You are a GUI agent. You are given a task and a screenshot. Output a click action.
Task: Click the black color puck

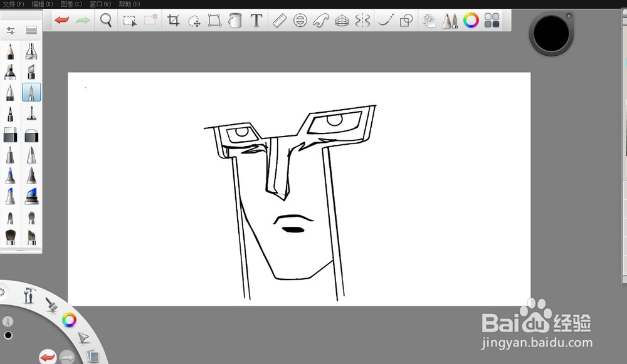tap(551, 34)
